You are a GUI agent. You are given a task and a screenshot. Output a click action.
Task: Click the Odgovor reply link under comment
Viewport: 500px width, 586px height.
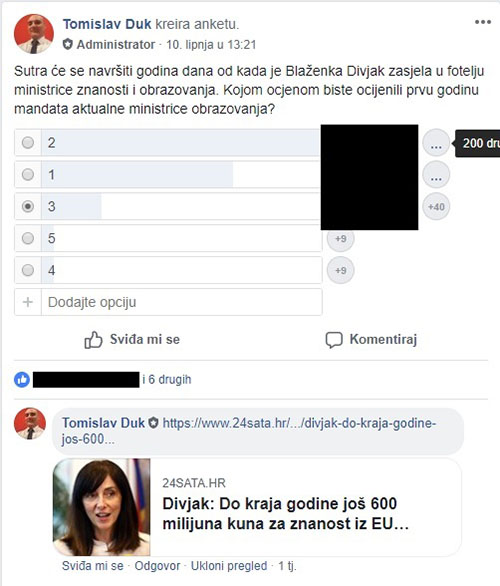[157, 566]
